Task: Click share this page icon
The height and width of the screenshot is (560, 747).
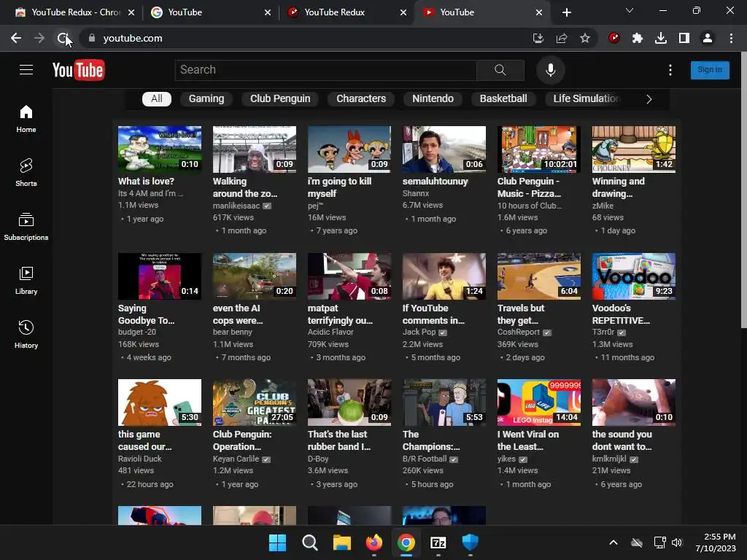Action: [x=562, y=38]
